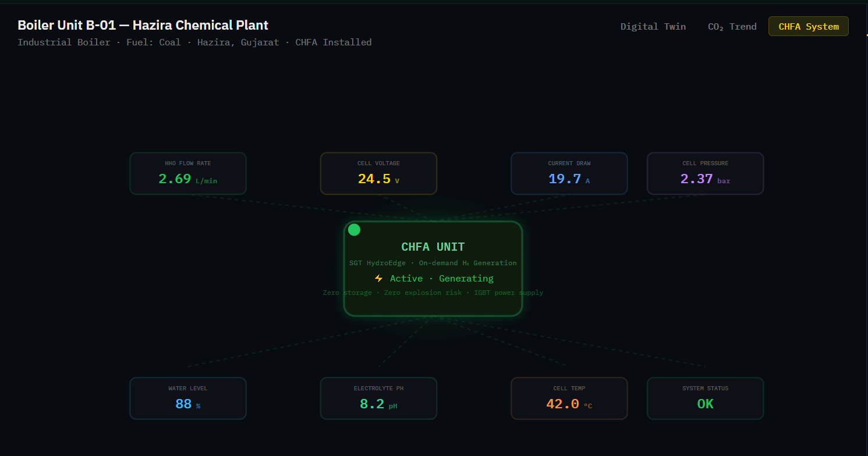Click the lightning bolt icon beside Active

coord(378,279)
